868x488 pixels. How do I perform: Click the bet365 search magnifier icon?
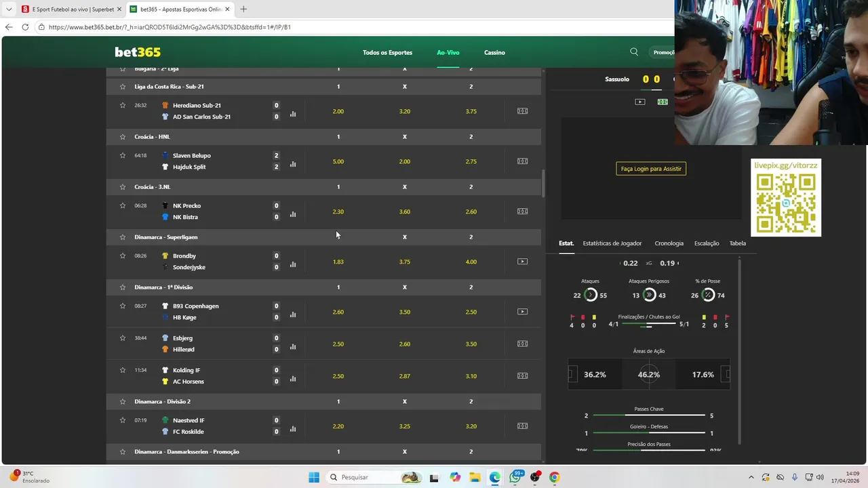(634, 52)
